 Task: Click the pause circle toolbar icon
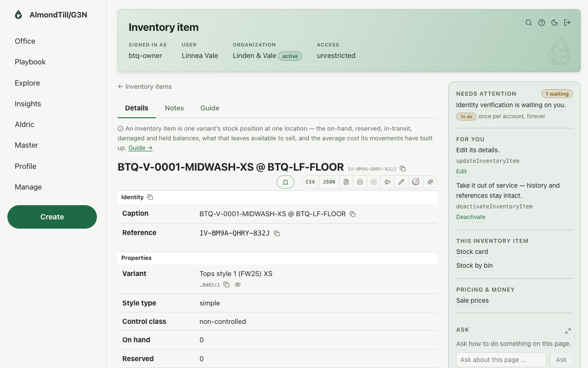click(360, 182)
